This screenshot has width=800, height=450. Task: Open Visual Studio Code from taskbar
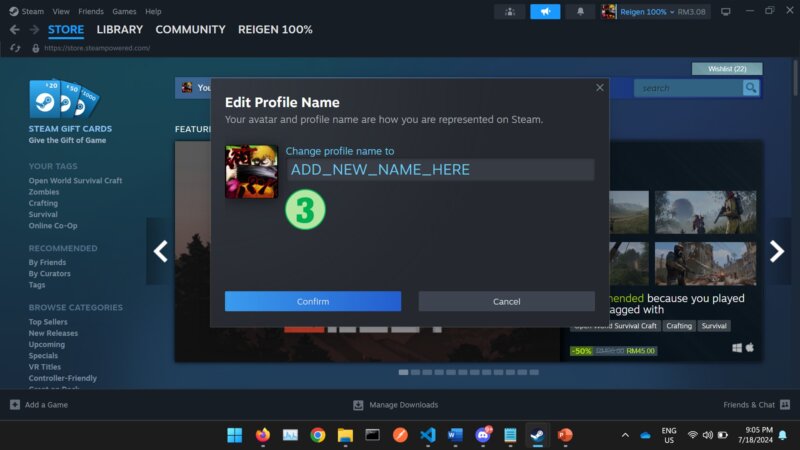(x=428, y=435)
